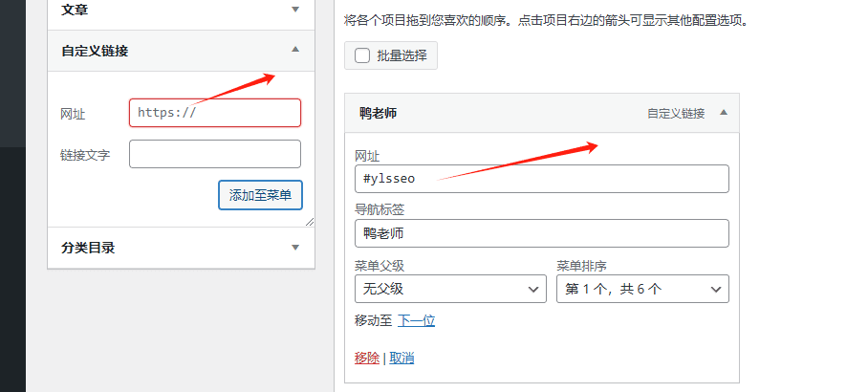Open the 菜单父级 dropdown
The width and height of the screenshot is (868, 392).
tap(450, 289)
